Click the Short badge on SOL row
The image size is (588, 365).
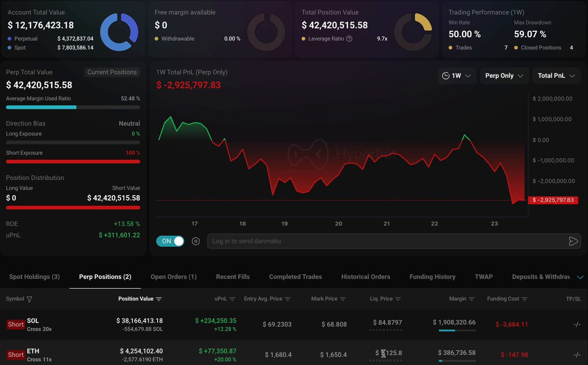click(x=16, y=324)
